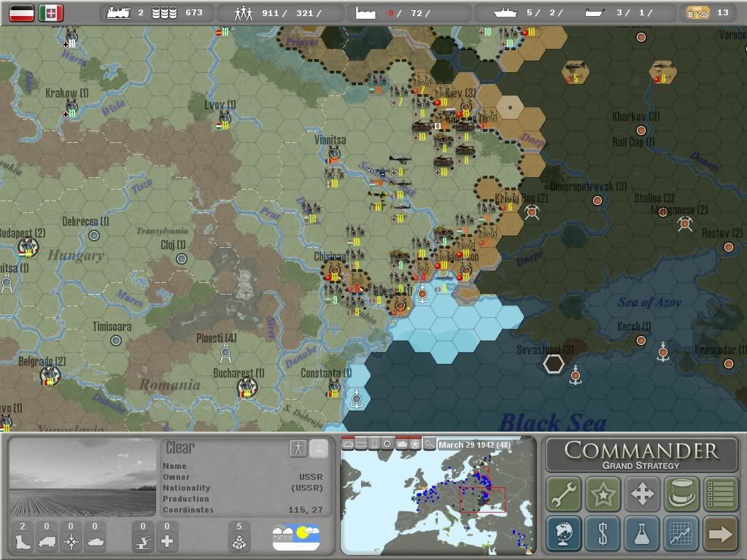This screenshot has height=560, width=747.
Task: Select the Constanta port anchor icon
Action: click(x=356, y=398)
